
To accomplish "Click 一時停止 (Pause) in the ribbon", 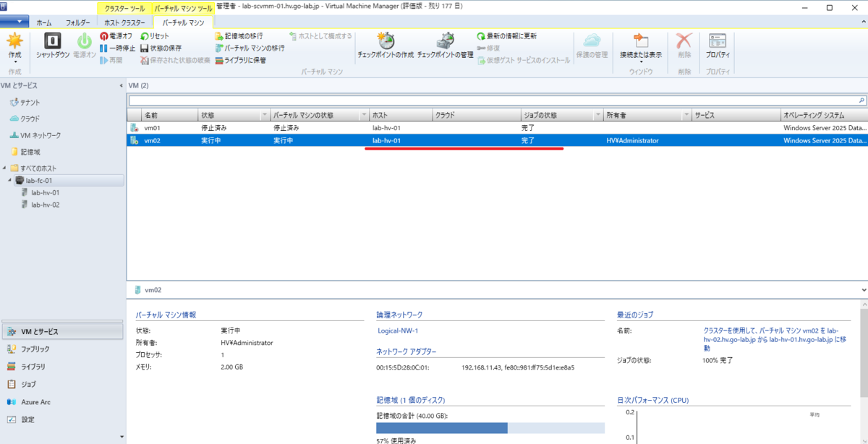I will (117, 48).
